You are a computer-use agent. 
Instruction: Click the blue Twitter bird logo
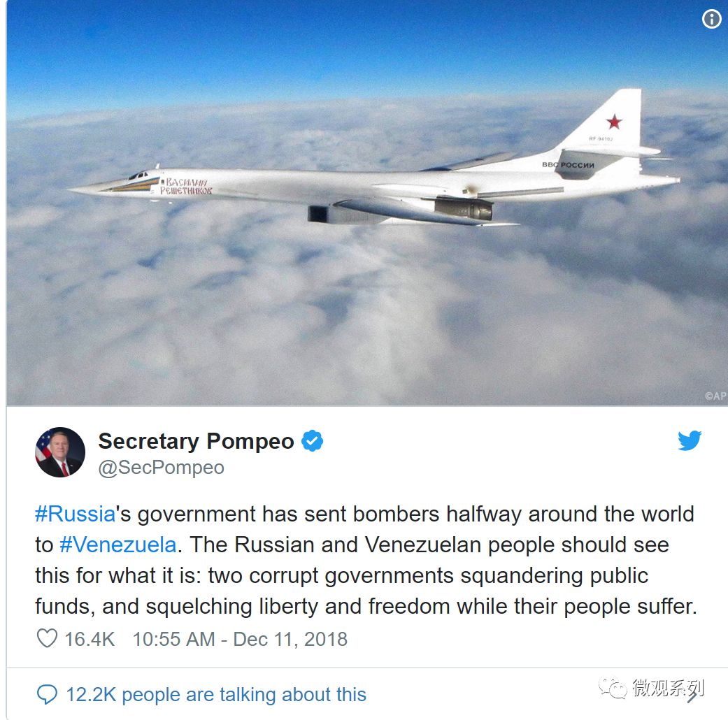[690, 440]
